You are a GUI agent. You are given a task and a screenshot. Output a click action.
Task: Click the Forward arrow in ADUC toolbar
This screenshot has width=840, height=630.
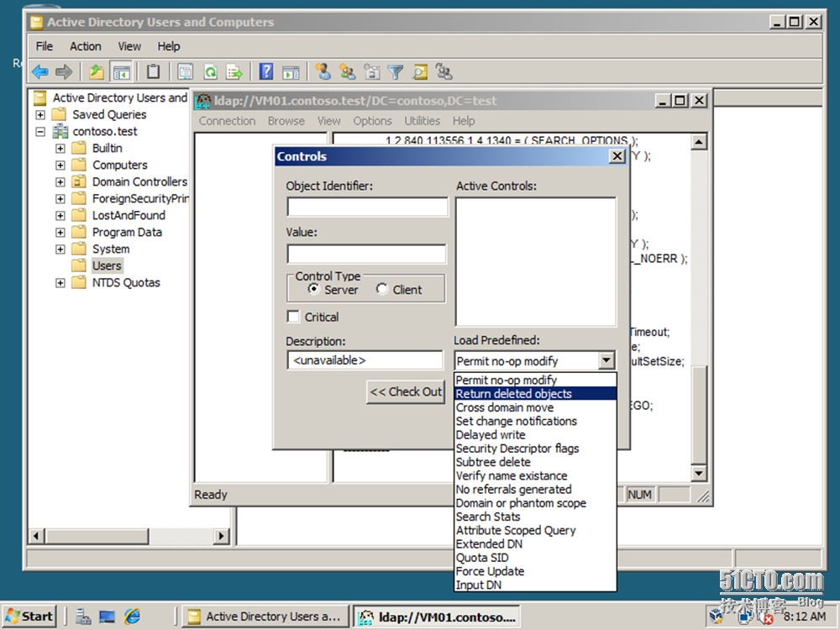click(64, 71)
